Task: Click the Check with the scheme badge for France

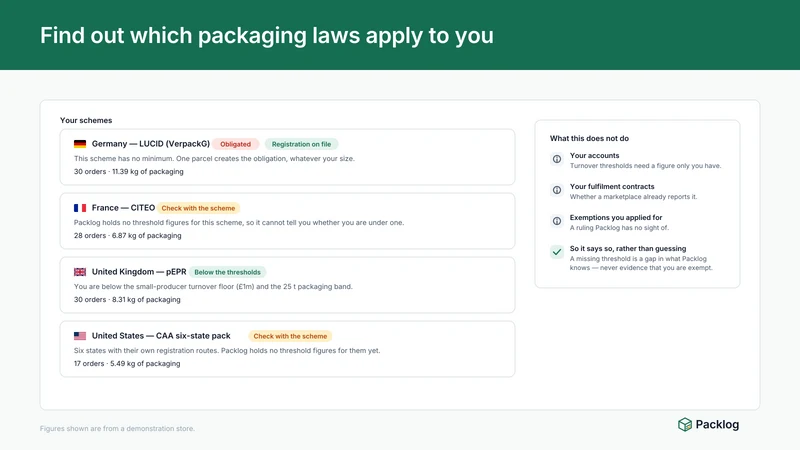Action: (198, 208)
